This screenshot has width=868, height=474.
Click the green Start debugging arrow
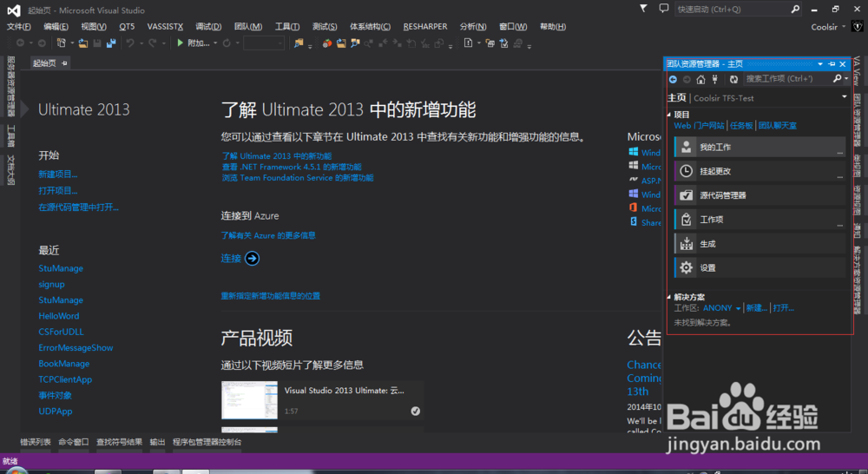click(x=180, y=43)
